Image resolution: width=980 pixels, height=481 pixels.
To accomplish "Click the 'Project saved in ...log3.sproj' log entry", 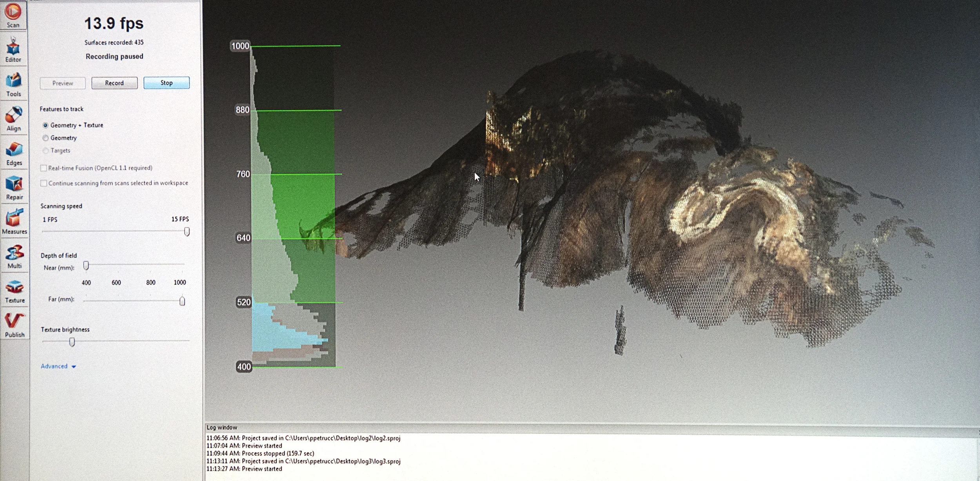I will 303,461.
